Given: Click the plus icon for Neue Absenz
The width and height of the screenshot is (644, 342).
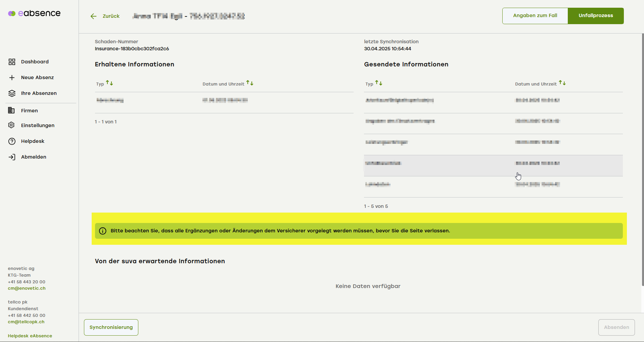Looking at the screenshot, I should 12,77.
